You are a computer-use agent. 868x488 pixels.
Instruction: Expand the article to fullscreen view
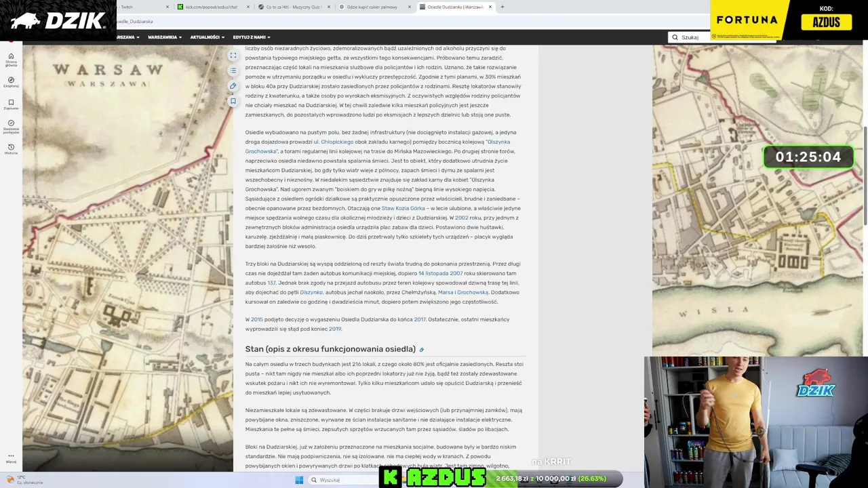(x=233, y=56)
